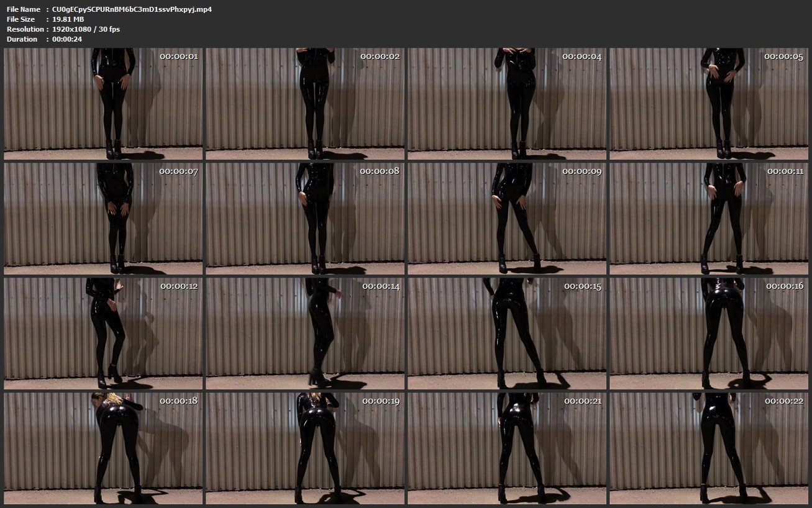Select the thumbnail at 00:00:09
This screenshot has width=812, height=508.
pyautogui.click(x=507, y=219)
